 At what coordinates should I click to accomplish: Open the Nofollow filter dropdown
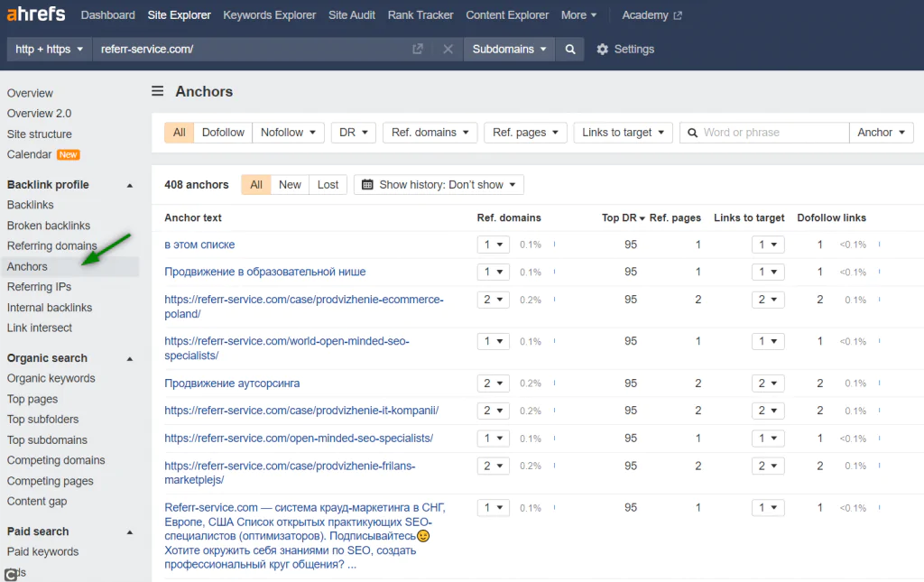[x=288, y=133]
